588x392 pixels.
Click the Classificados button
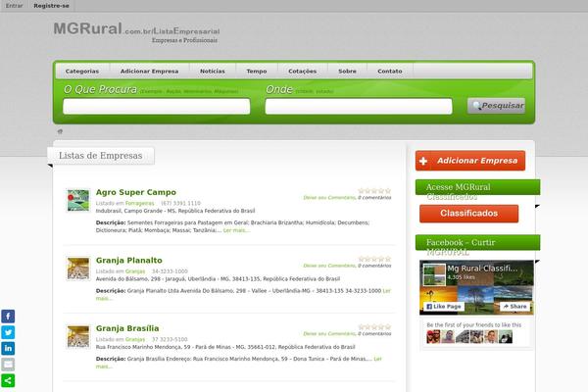[468, 213]
